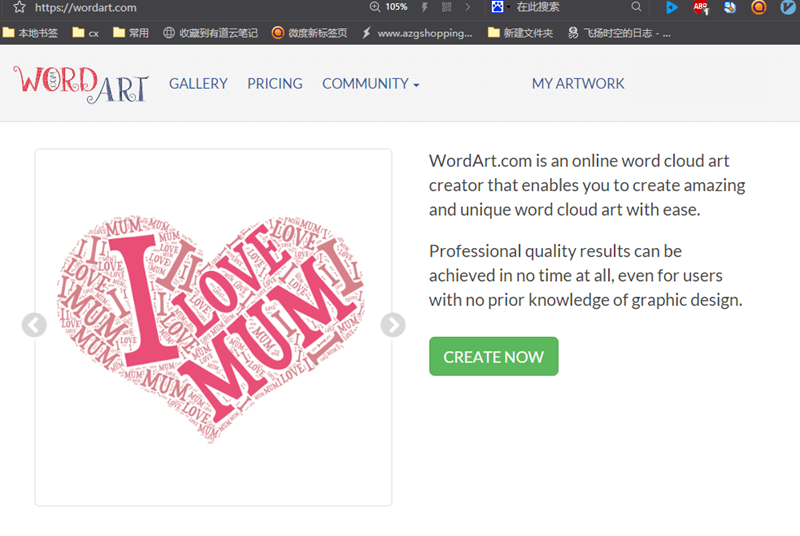Open the 本地书签 bookmarks folder
Viewport: 800px width, 536px height.
coord(30,33)
